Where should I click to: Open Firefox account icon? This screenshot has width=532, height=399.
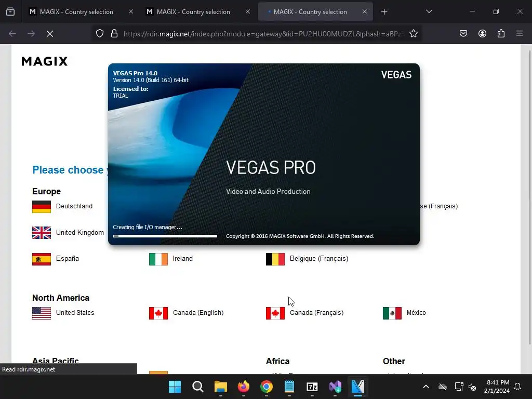pyautogui.click(x=482, y=33)
